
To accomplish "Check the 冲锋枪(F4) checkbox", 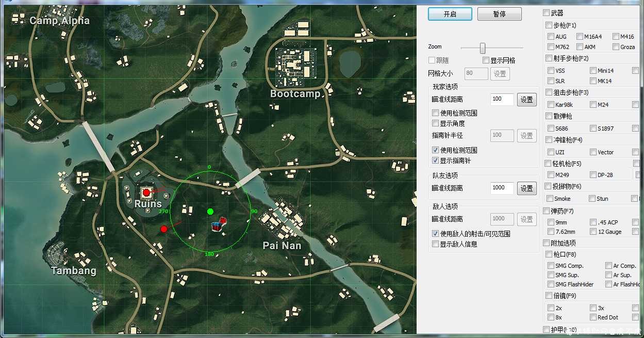I will coord(549,140).
